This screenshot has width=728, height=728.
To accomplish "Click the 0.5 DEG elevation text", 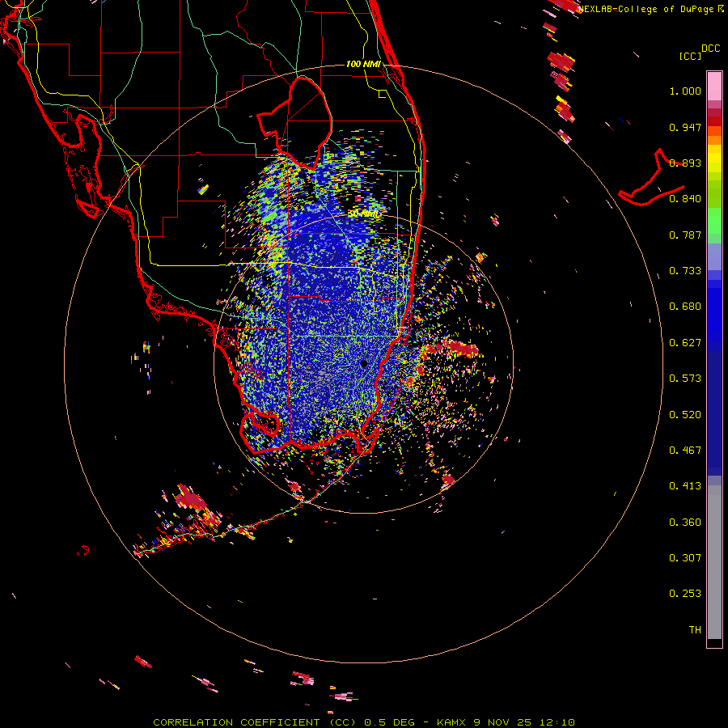I will (x=390, y=722).
